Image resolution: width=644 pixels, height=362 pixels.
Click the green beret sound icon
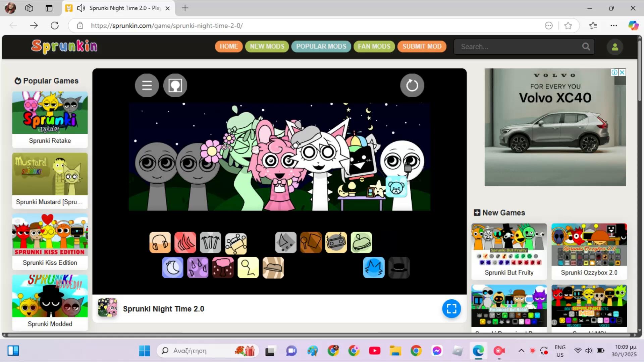pyautogui.click(x=361, y=242)
